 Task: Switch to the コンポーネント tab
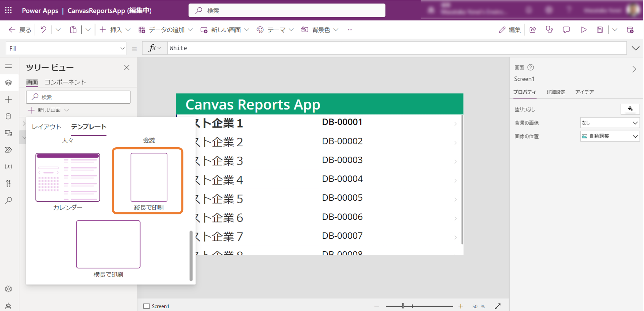pyautogui.click(x=65, y=82)
